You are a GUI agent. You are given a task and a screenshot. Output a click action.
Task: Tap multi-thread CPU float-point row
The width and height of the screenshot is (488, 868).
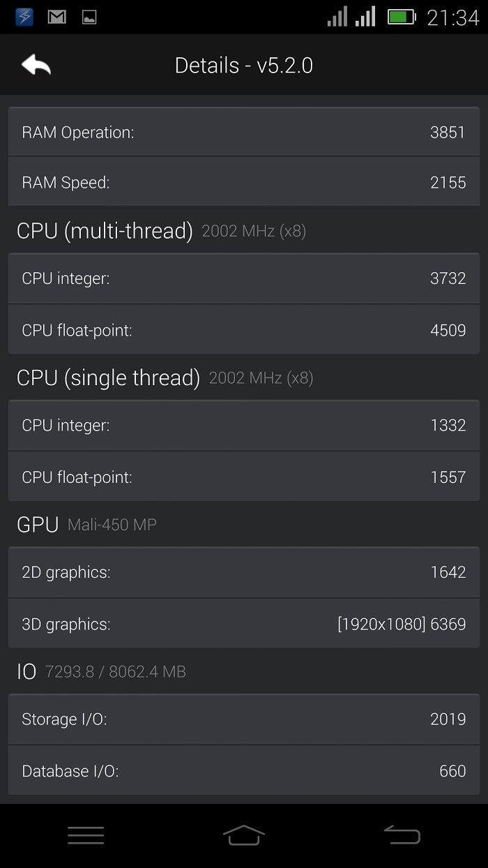244,329
